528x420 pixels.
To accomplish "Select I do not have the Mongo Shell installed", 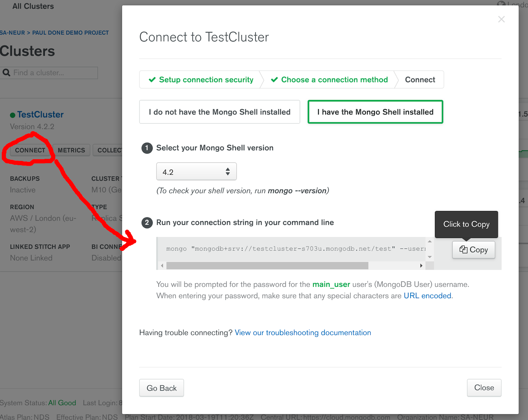I will point(219,112).
